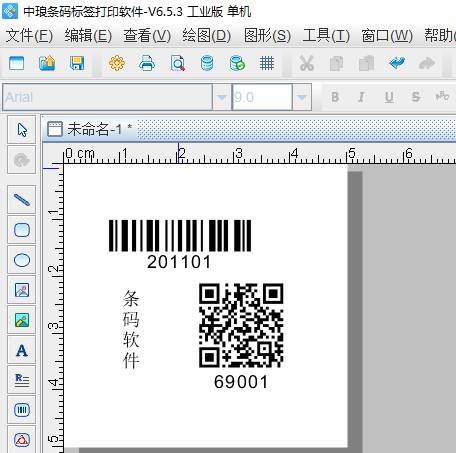The height and width of the screenshot is (453, 456).
Task: Select the rounded rectangle tool
Action: point(22,230)
